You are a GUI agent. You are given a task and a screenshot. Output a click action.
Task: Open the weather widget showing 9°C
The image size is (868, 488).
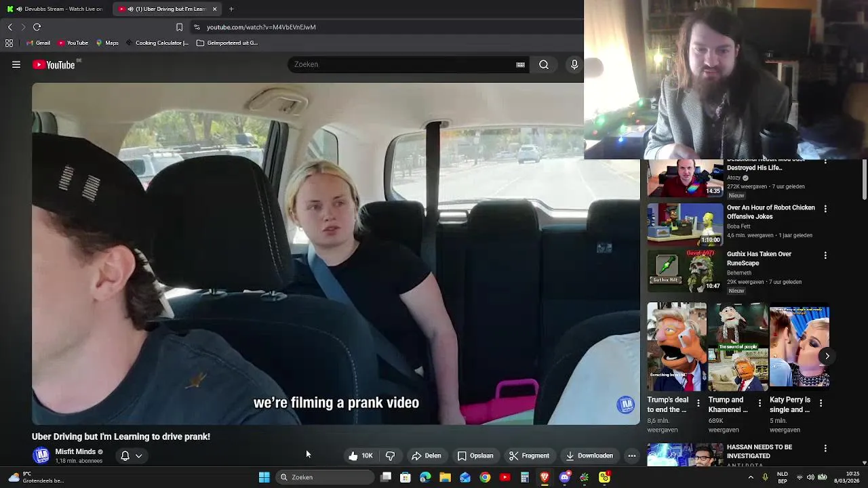point(35,477)
